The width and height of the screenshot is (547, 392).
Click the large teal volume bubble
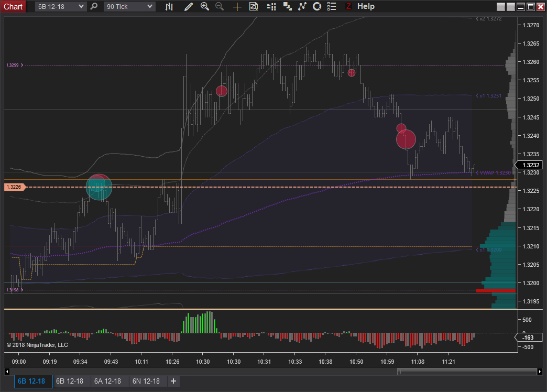[99, 187]
